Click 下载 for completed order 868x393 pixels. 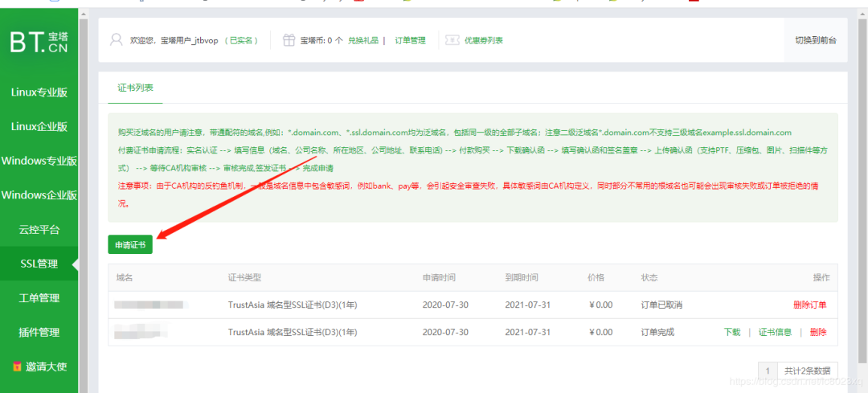[x=732, y=332]
